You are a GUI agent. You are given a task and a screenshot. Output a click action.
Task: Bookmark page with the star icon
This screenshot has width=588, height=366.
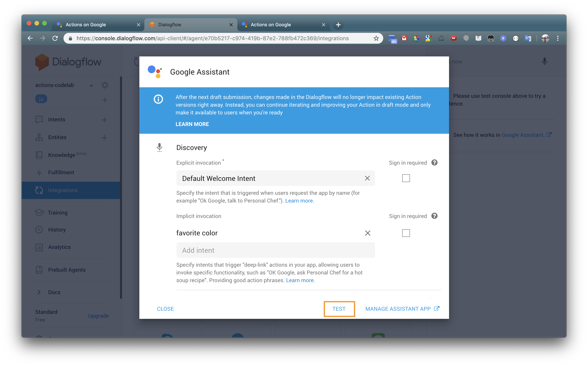[376, 38]
